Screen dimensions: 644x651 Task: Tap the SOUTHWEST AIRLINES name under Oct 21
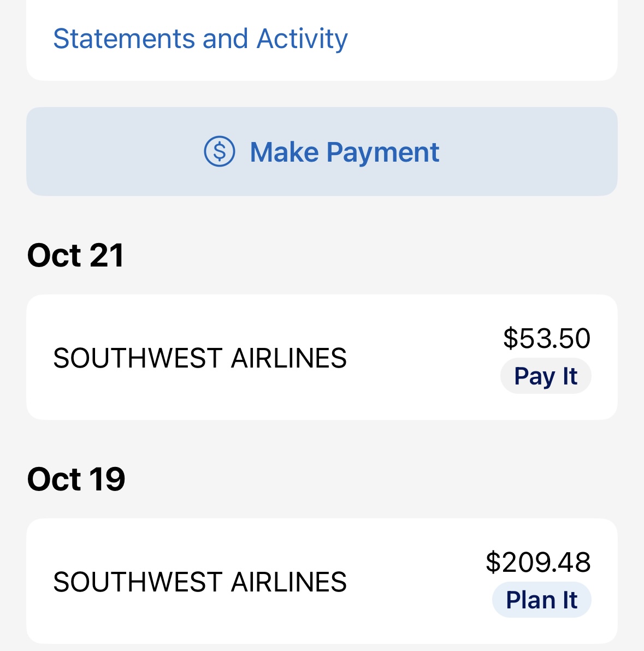(x=200, y=358)
